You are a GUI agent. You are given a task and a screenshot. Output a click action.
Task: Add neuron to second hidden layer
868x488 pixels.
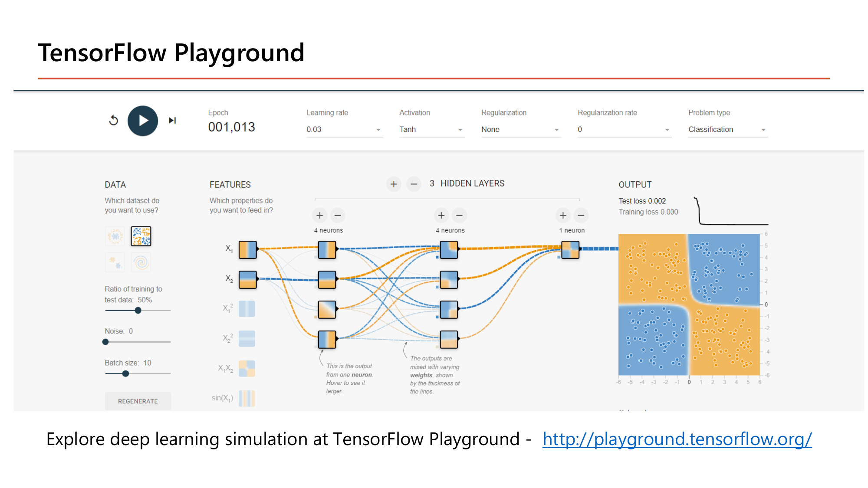[441, 215]
